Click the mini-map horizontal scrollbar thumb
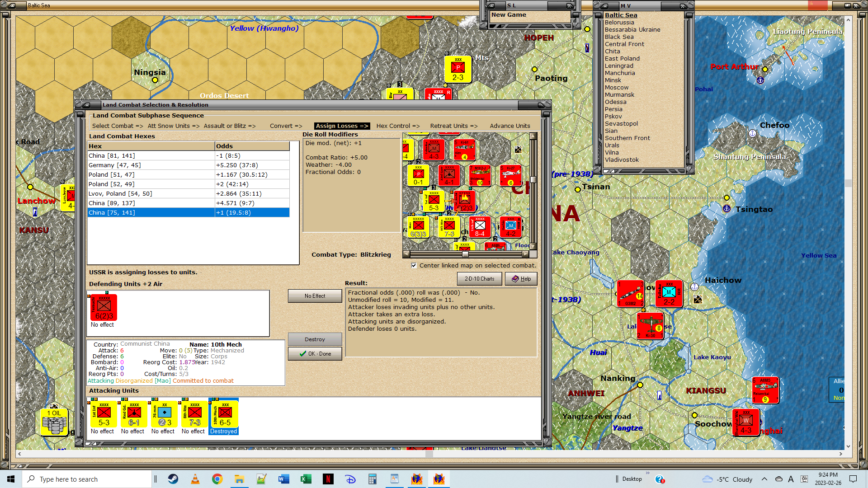This screenshot has height=488, width=868. pos(465,254)
